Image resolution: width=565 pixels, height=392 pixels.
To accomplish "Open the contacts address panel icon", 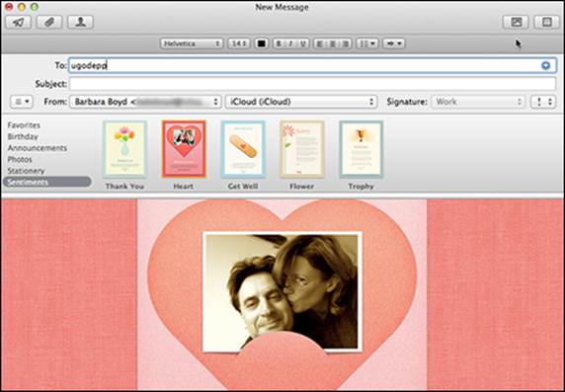I will [80, 22].
